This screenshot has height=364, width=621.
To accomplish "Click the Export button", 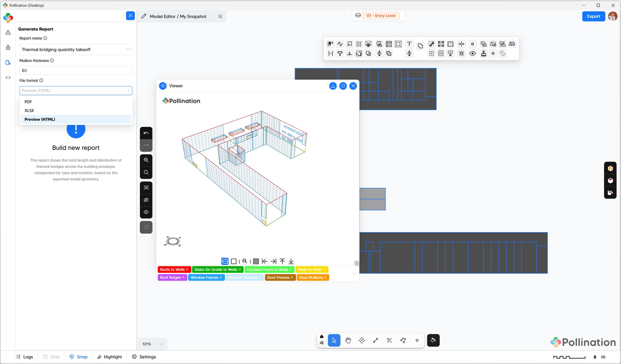I will (x=593, y=16).
